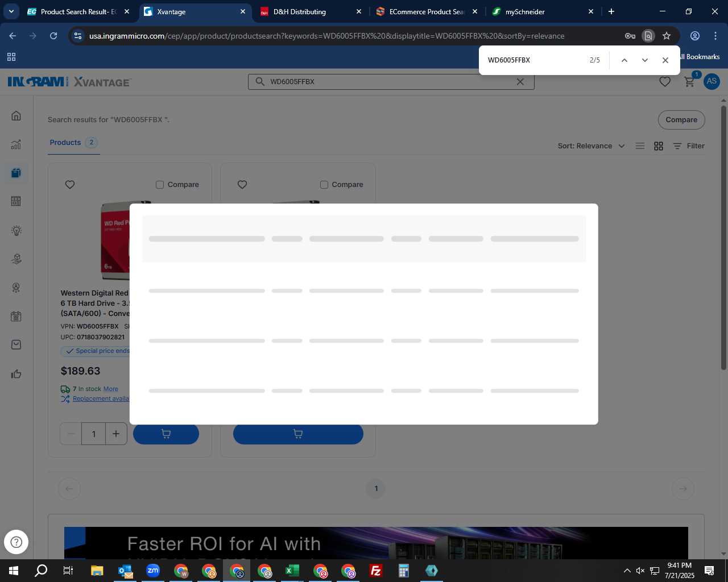The image size is (728, 582).
Task: Open the lightbulb insights sidebar icon
Action: tap(16, 230)
